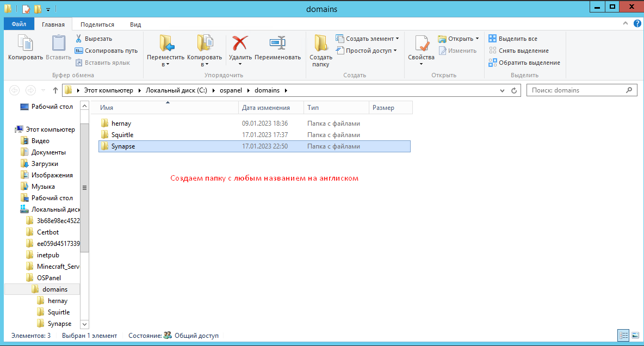Click the search magnifier icon

(629, 90)
